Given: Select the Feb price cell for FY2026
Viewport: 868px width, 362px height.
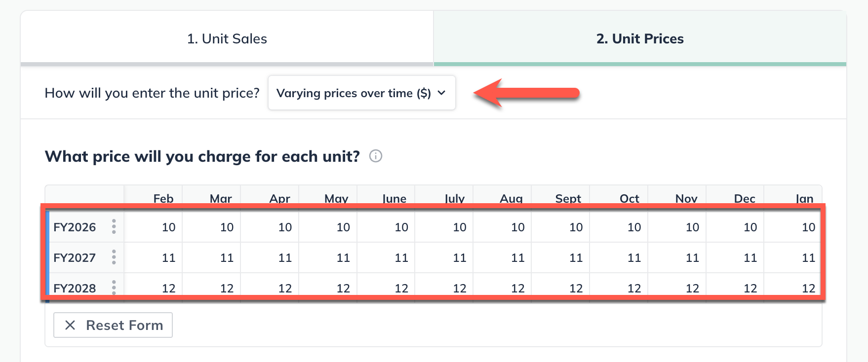Looking at the screenshot, I should click(x=153, y=227).
